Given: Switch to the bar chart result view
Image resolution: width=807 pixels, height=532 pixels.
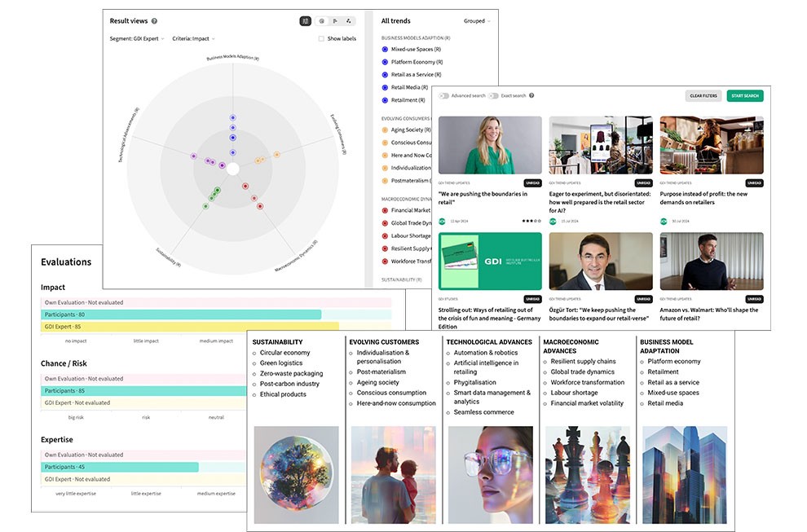Looking at the screenshot, I should (335, 21).
